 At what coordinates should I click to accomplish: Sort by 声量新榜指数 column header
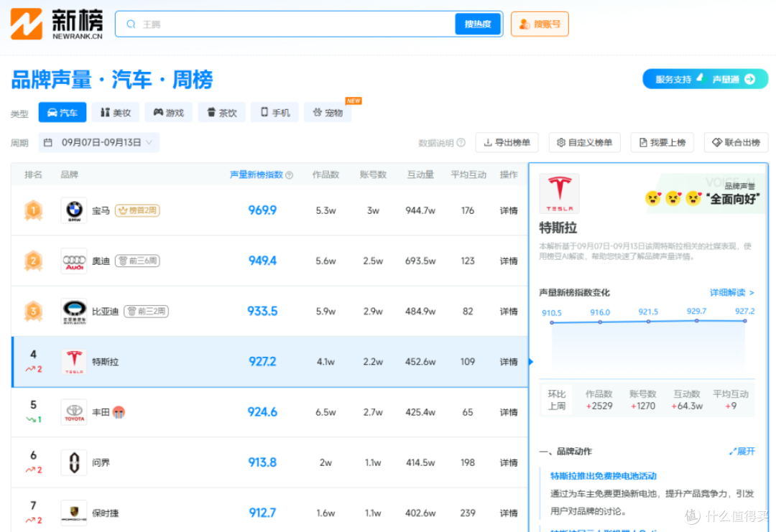[257, 174]
